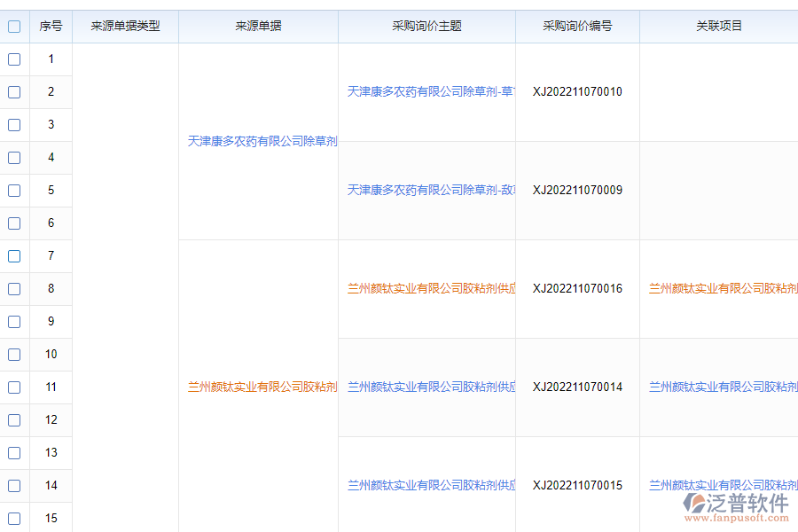
Task: Sort by 来源单据类型 column header
Action: (x=125, y=27)
